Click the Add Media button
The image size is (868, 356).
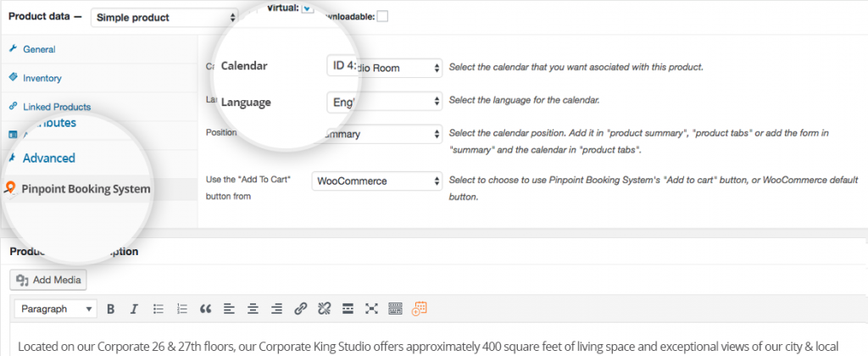click(x=48, y=280)
